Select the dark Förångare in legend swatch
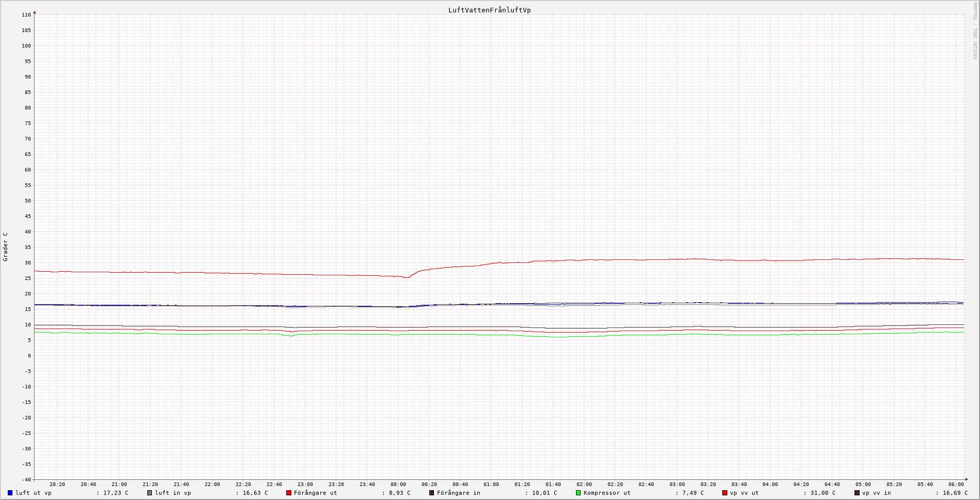 coord(432,493)
